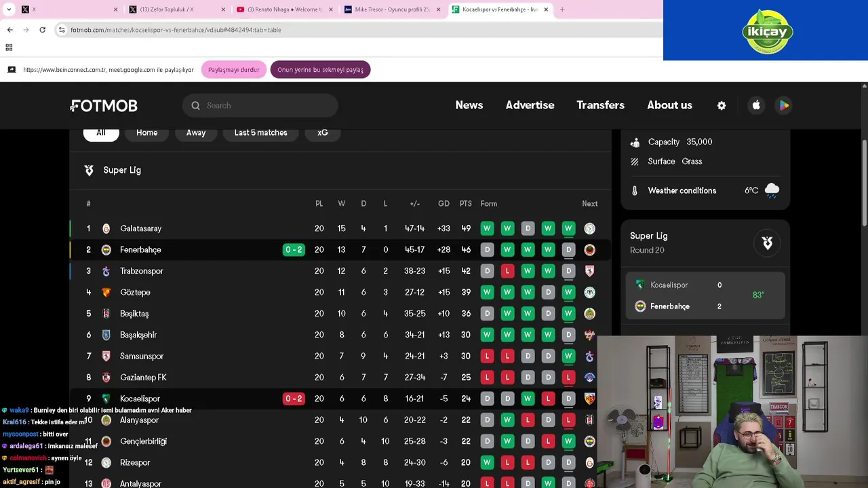Click the Göztepe club crest
Screen dimensions: 868x488
pyautogui.click(x=106, y=292)
